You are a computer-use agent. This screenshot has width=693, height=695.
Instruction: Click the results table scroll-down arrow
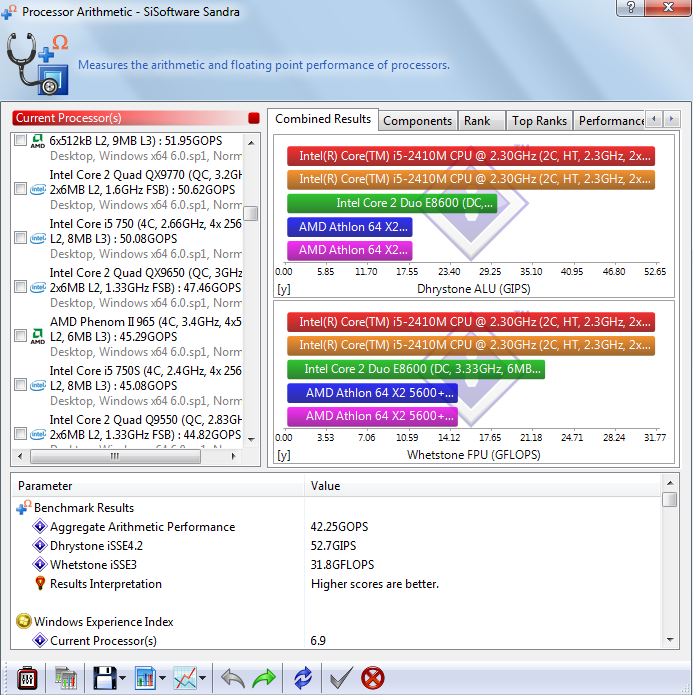[670, 640]
